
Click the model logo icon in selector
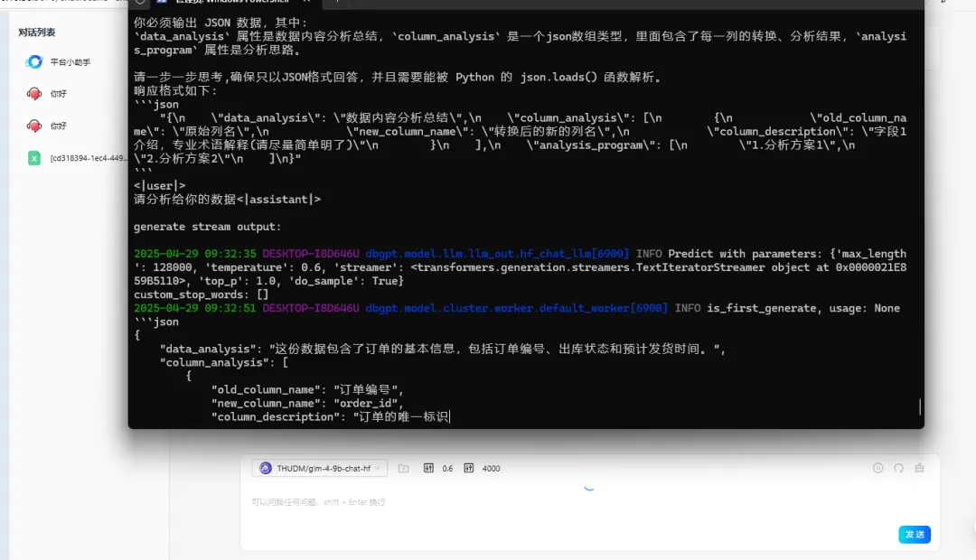(266, 468)
